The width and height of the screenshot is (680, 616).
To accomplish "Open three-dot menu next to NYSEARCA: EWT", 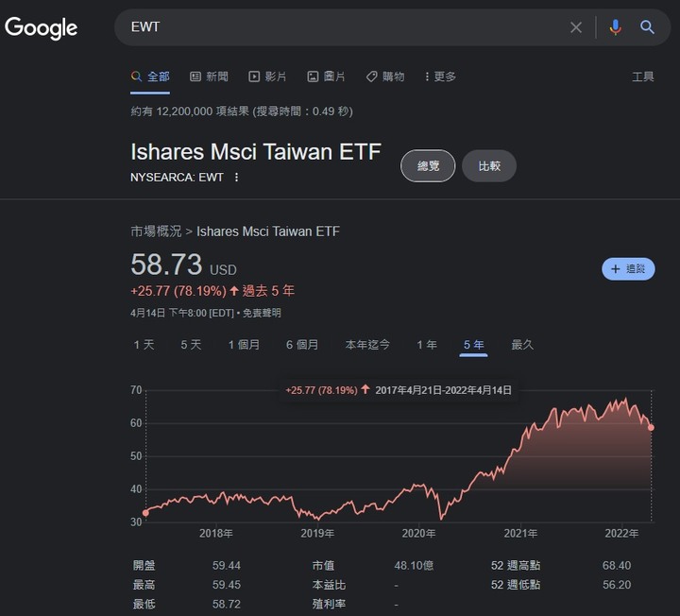I will click(236, 177).
